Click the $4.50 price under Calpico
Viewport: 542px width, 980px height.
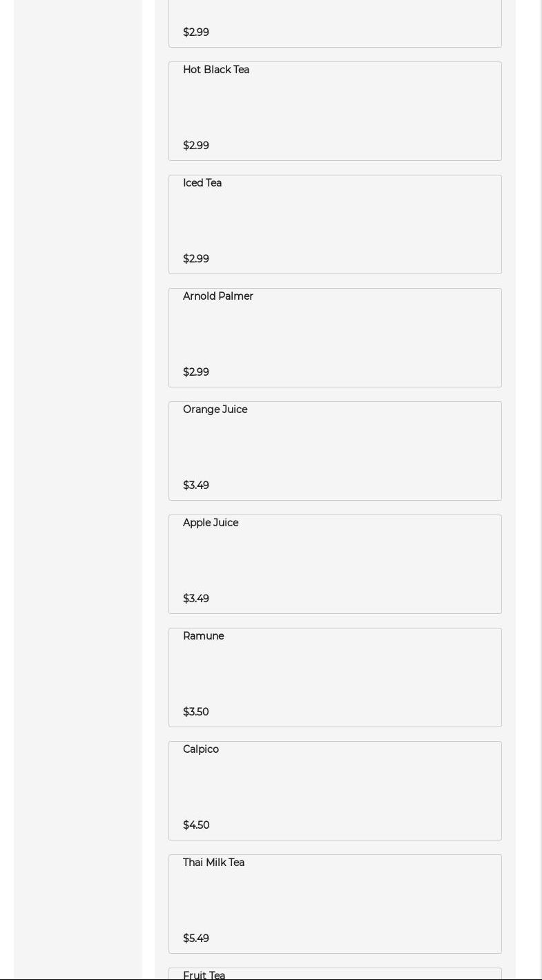tap(196, 825)
